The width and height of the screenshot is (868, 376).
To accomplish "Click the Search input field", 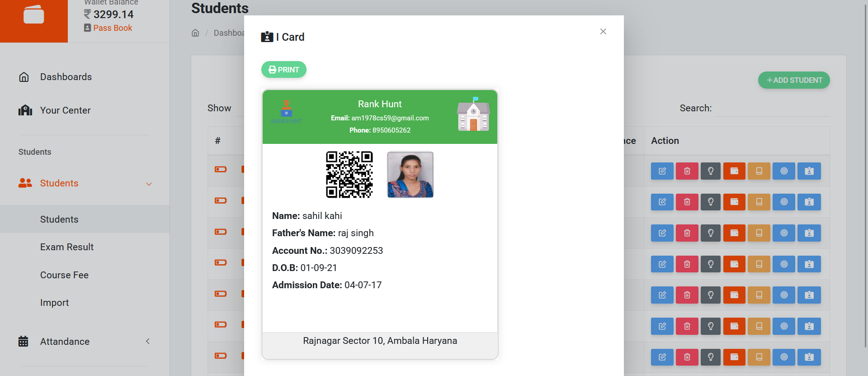I will [772, 109].
